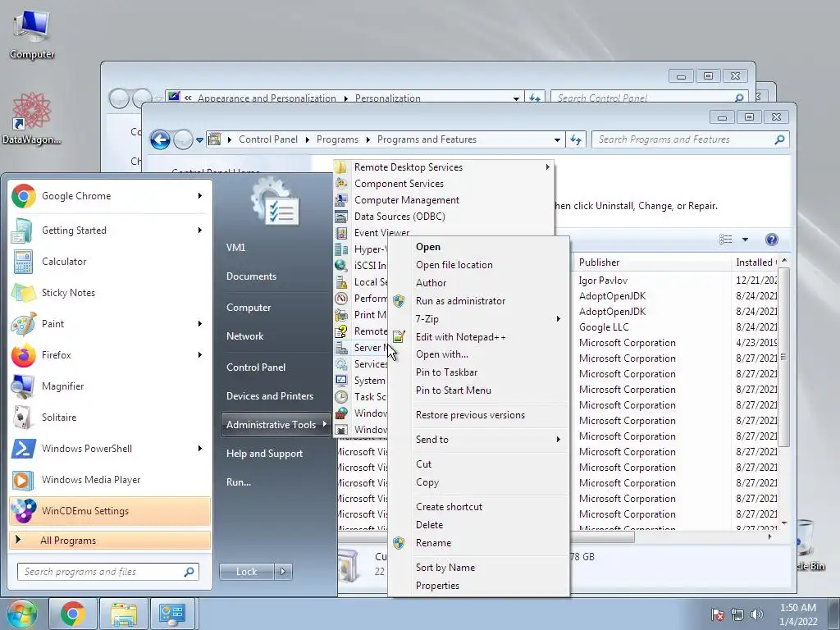This screenshot has width=840, height=630.
Task: Open the Calculator program icon
Action: (22, 262)
